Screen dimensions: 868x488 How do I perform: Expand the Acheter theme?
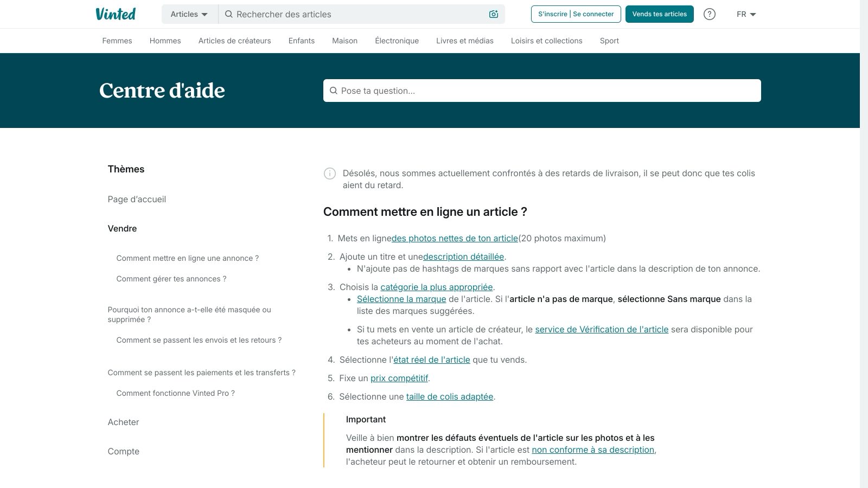123,422
